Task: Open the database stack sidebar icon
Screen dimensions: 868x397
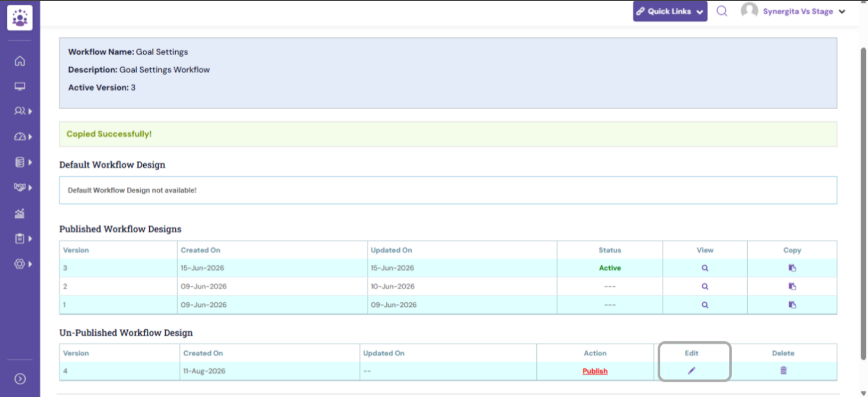Action: (x=20, y=162)
